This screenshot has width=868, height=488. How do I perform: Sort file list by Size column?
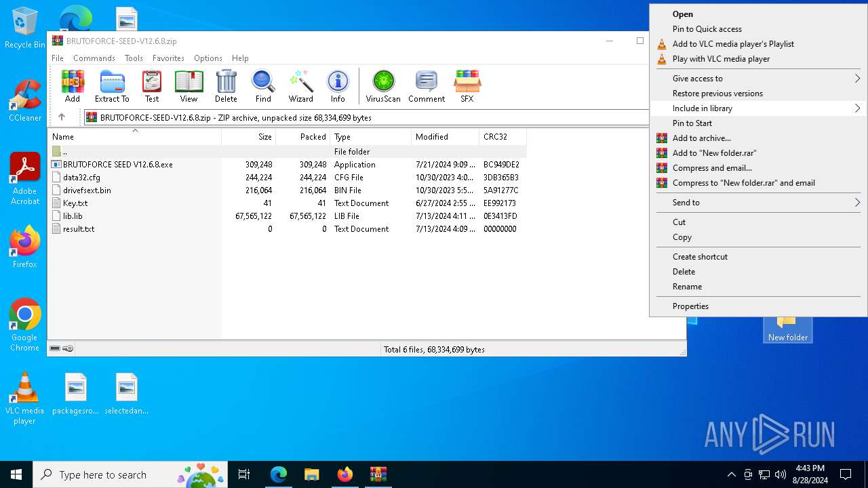coord(249,137)
